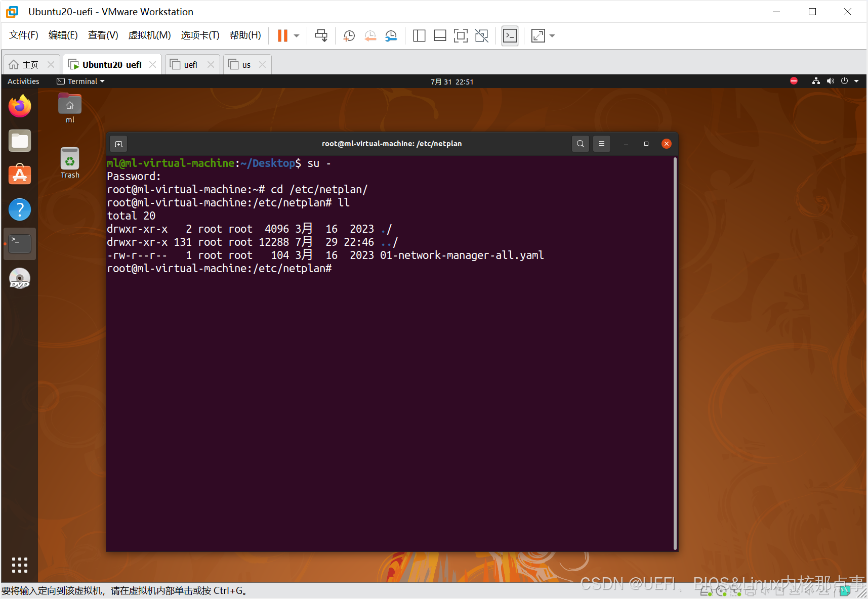The width and height of the screenshot is (868, 599).
Task: Close the us tab
Action: [x=262, y=65]
